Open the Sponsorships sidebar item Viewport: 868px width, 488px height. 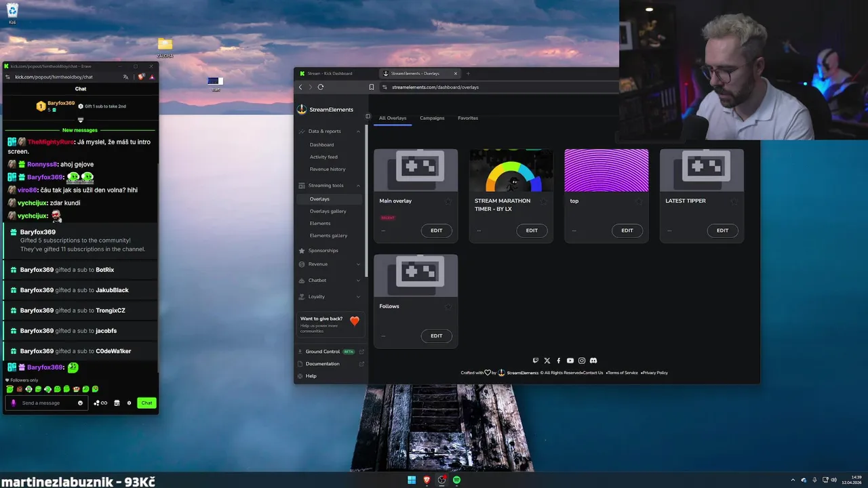323,250
